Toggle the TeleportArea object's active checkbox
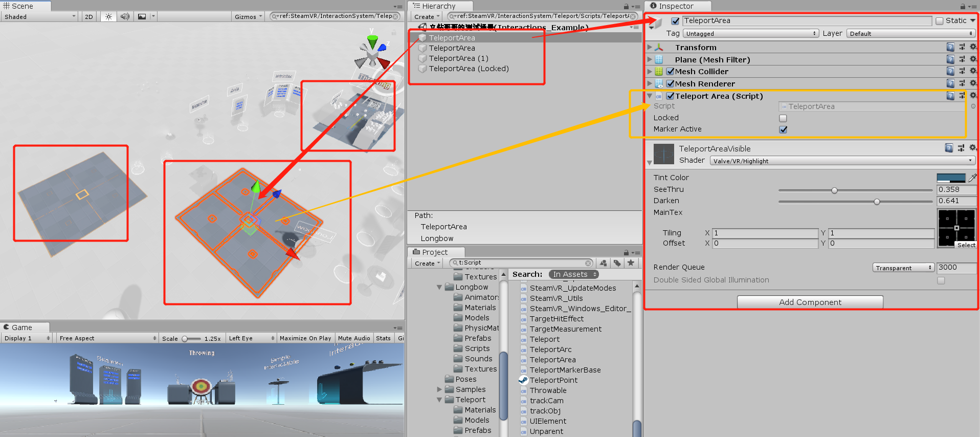 [675, 21]
